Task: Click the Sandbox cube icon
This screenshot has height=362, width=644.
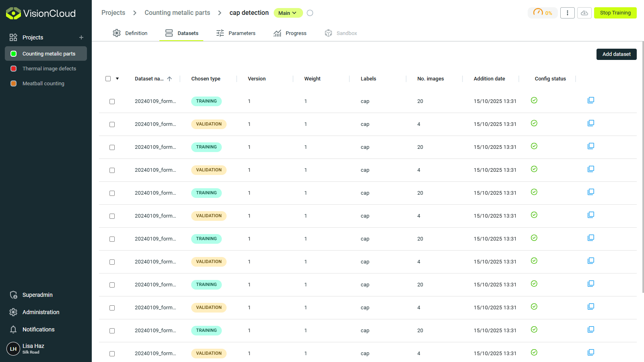Action: pyautogui.click(x=328, y=33)
